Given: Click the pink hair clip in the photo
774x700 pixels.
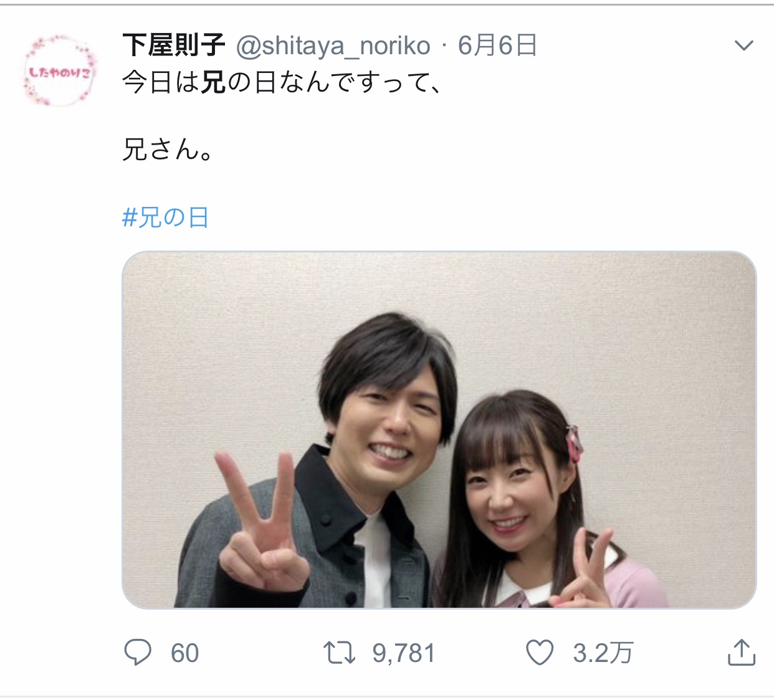Looking at the screenshot, I should click(574, 442).
